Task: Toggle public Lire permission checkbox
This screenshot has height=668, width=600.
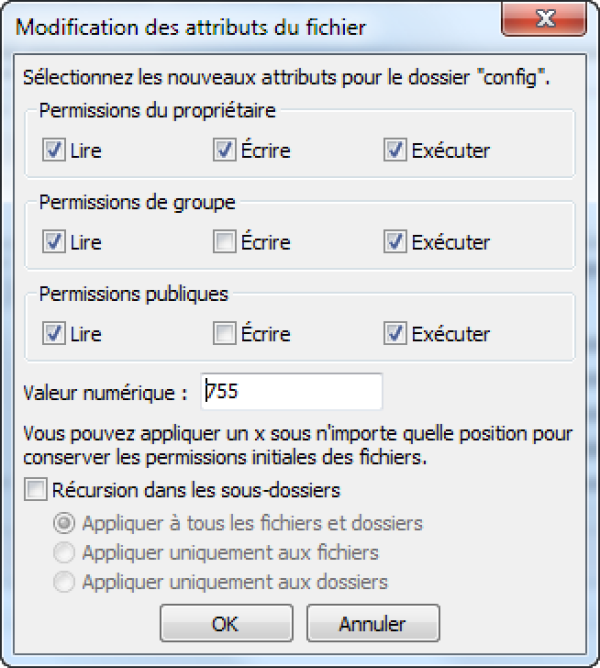Action: click(x=54, y=334)
